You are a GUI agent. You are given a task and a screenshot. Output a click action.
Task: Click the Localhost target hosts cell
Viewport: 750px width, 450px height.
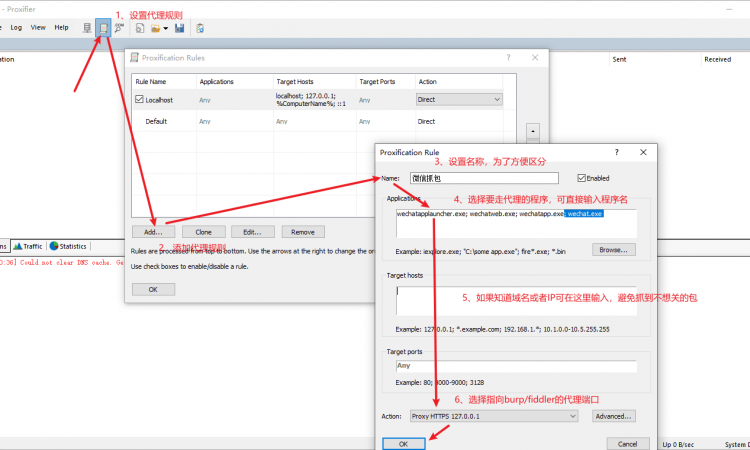(315, 99)
